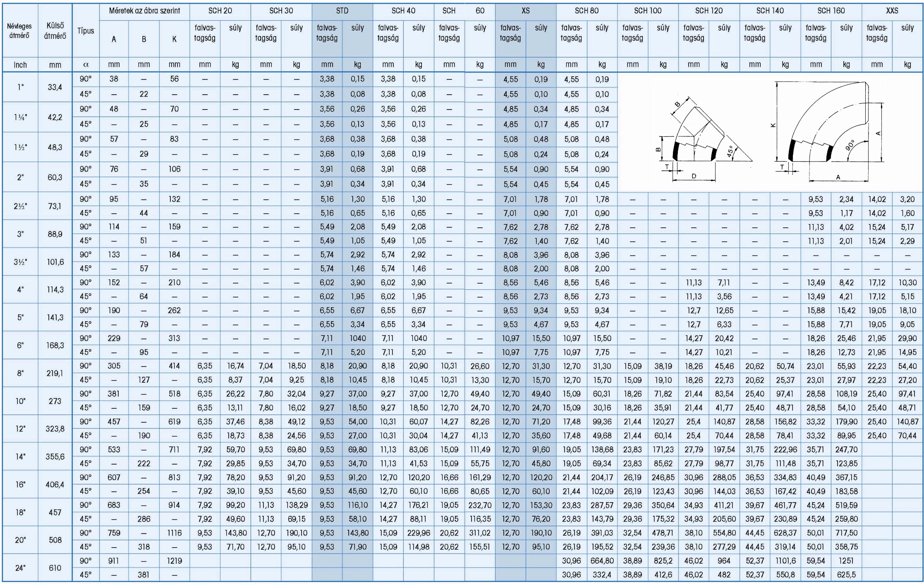Viewport: 924px width, 584px height.
Task: Click outer diameter value '219,1'
Action: click(55, 373)
